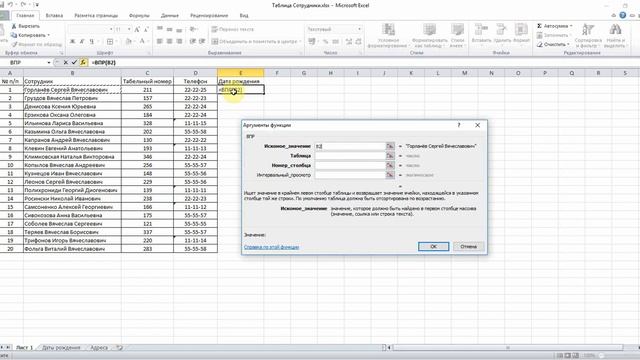640x360 pixels.
Task: Click the dialog help question mark button
Action: pos(459,125)
